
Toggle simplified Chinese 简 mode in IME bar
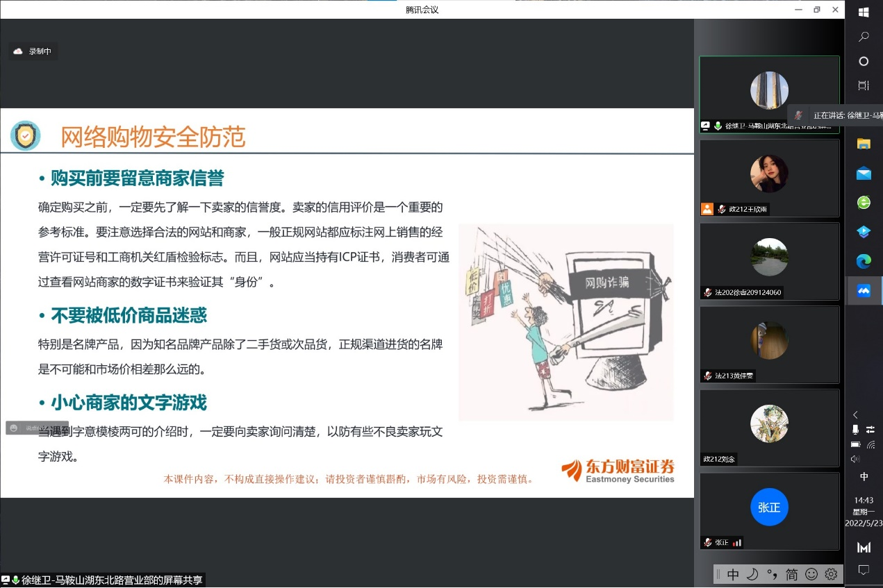(792, 574)
